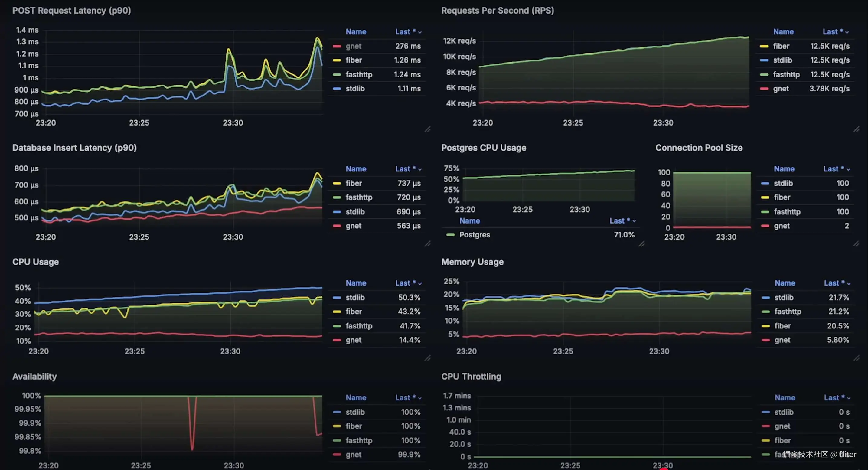Click Name header in CPU Throttling legend
This screenshot has width=868, height=470.
pos(785,397)
